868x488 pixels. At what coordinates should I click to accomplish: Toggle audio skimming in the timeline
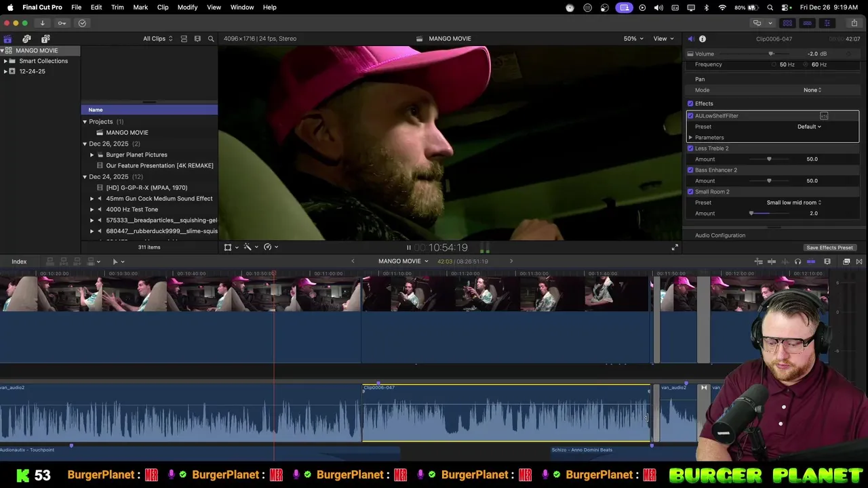pyautogui.click(x=785, y=262)
